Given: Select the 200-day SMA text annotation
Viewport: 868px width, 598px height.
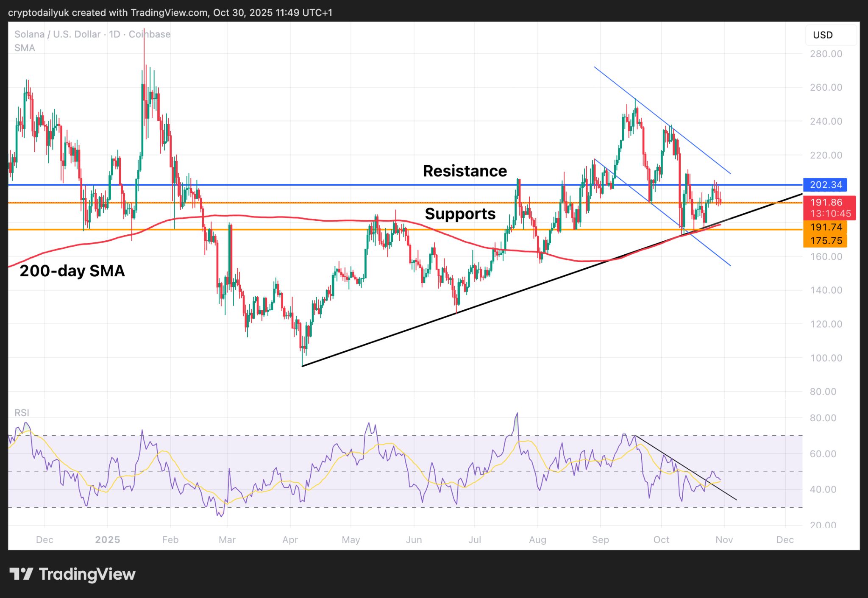Looking at the screenshot, I should coord(72,271).
